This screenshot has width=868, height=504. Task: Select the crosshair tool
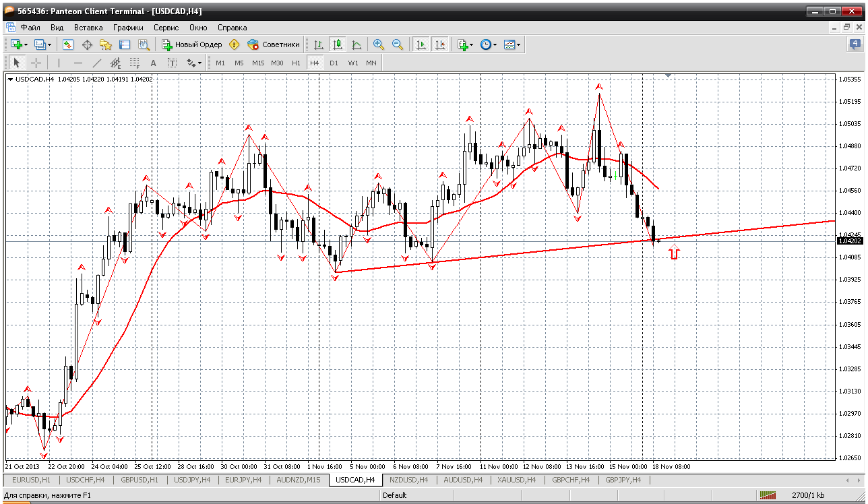pyautogui.click(x=36, y=63)
